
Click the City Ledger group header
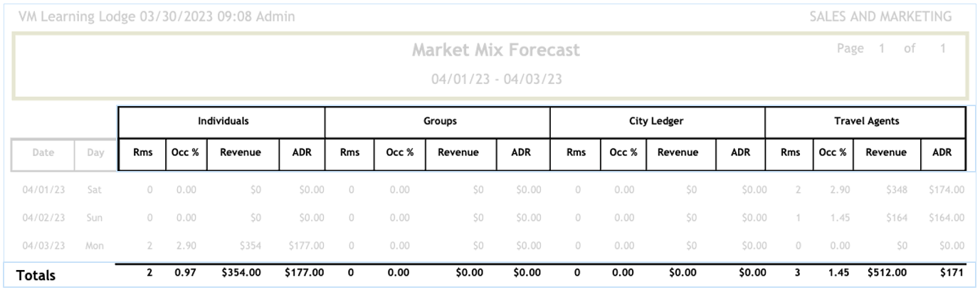[x=657, y=122]
